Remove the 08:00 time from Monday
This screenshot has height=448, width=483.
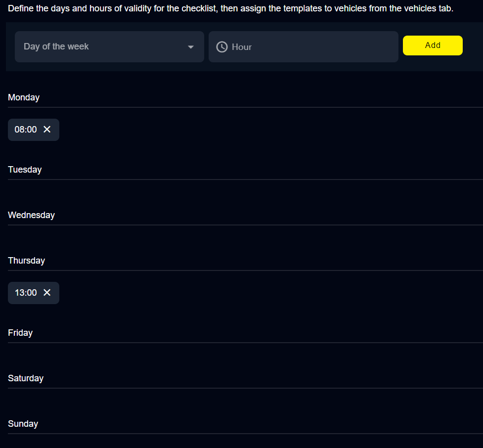(47, 130)
